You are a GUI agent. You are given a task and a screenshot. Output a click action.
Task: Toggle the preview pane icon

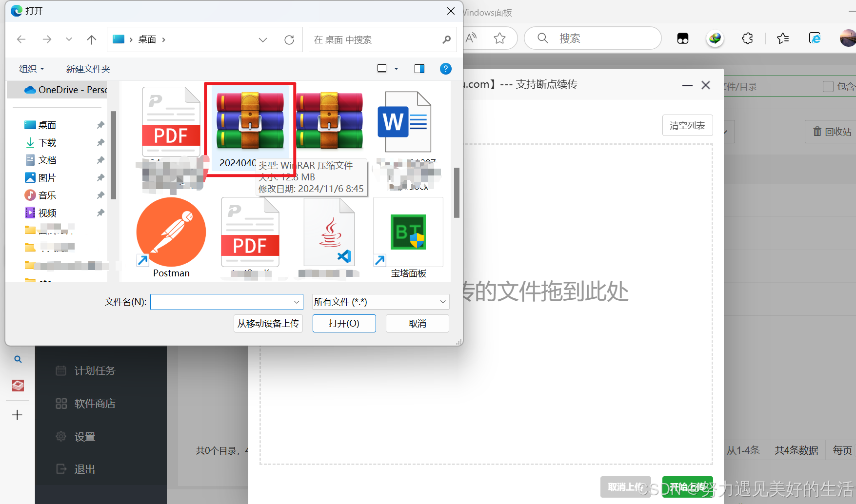pyautogui.click(x=419, y=69)
